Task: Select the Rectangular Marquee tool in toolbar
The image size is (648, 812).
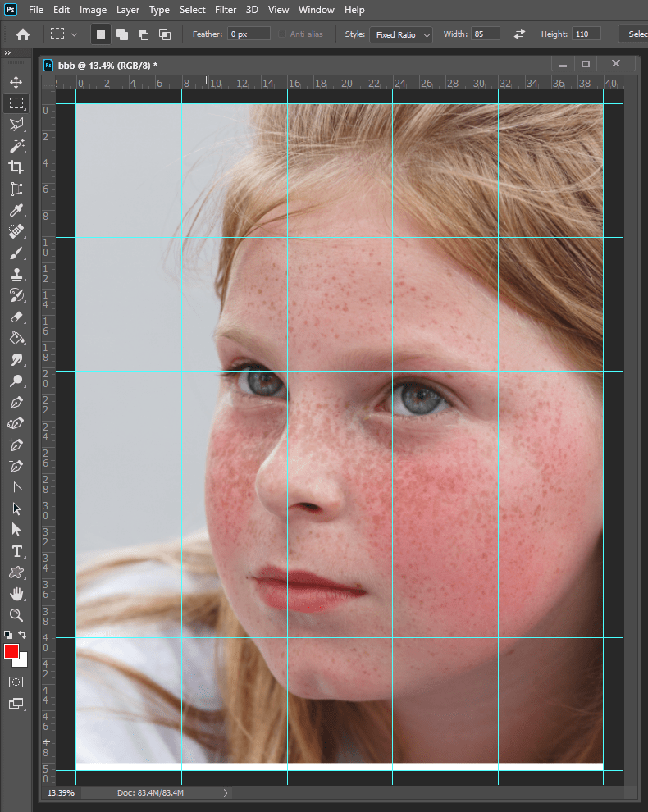Action: click(x=16, y=103)
